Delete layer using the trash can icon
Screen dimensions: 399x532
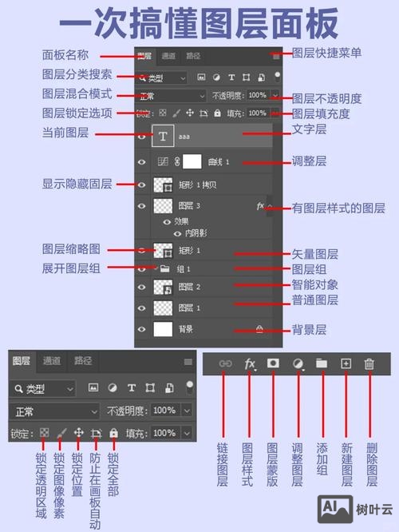click(369, 364)
